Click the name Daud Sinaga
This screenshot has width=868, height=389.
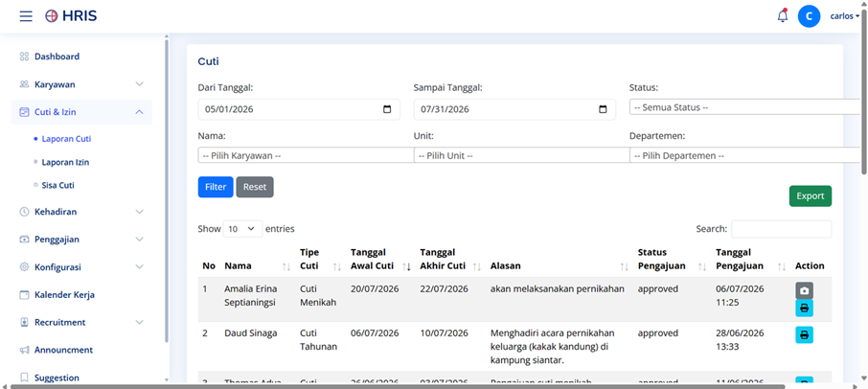coord(251,333)
